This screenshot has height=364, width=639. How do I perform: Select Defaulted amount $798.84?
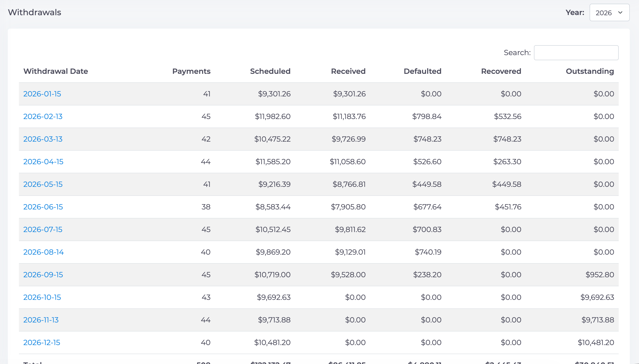tap(427, 116)
